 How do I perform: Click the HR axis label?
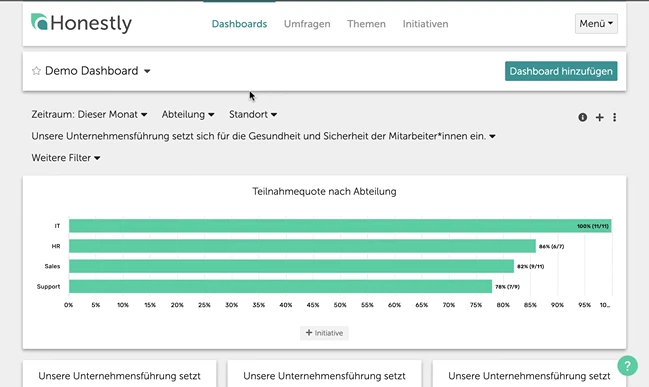pyautogui.click(x=56, y=246)
